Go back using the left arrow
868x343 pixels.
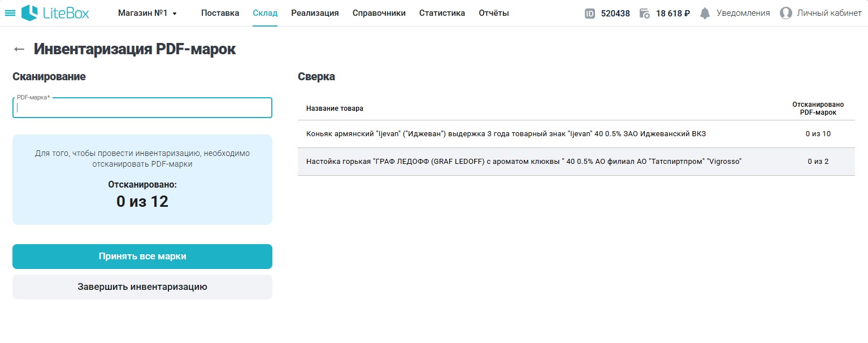pos(19,49)
